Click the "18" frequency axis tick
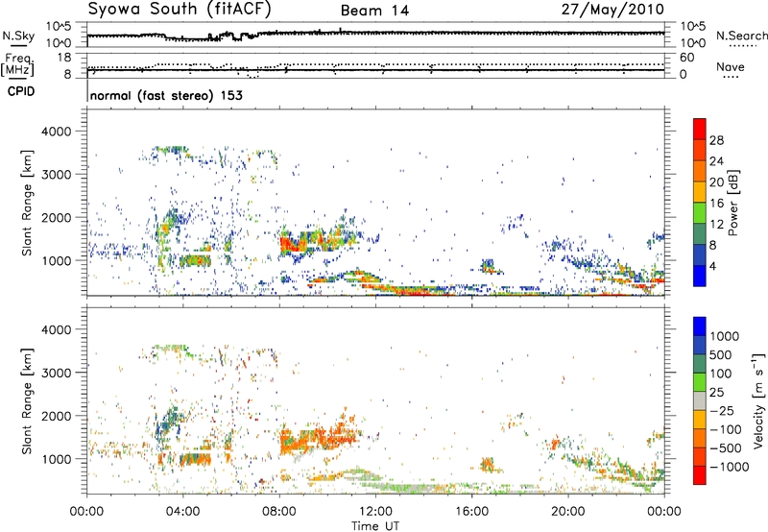Image resolution: width=768 pixels, height=532 pixels. coord(64,58)
